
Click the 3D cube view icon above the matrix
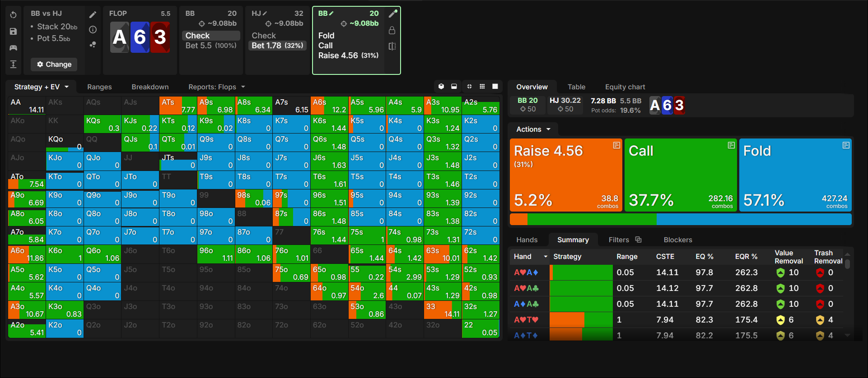[441, 86]
